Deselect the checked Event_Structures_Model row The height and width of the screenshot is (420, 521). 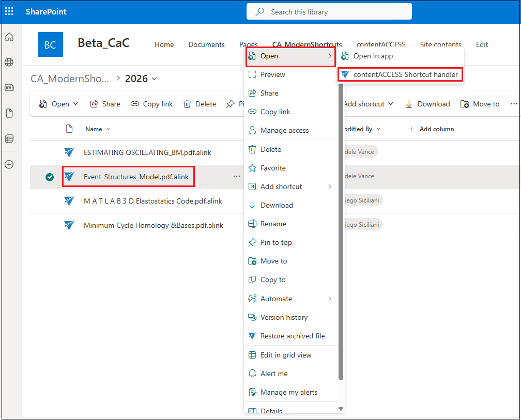(50, 177)
